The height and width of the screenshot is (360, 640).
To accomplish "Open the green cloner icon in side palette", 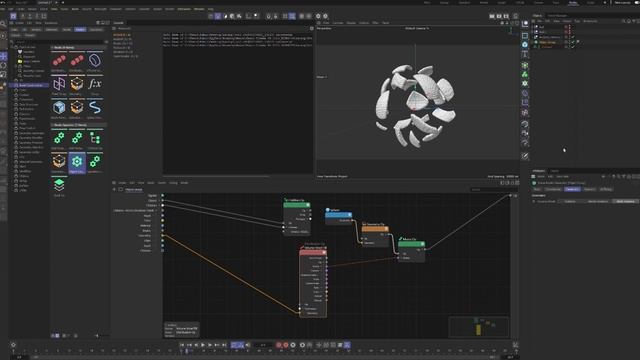I will point(525,74).
